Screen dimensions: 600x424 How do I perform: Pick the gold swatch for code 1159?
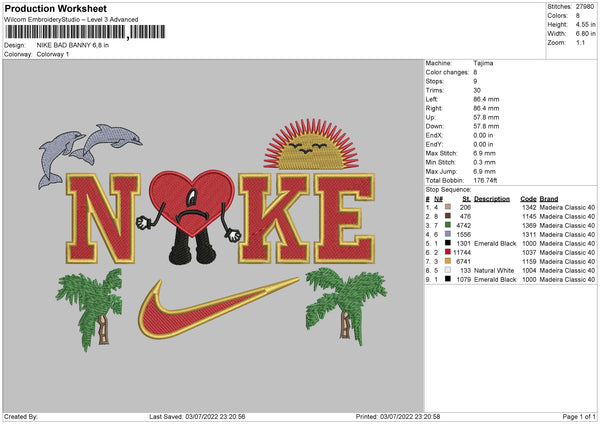pyautogui.click(x=447, y=261)
